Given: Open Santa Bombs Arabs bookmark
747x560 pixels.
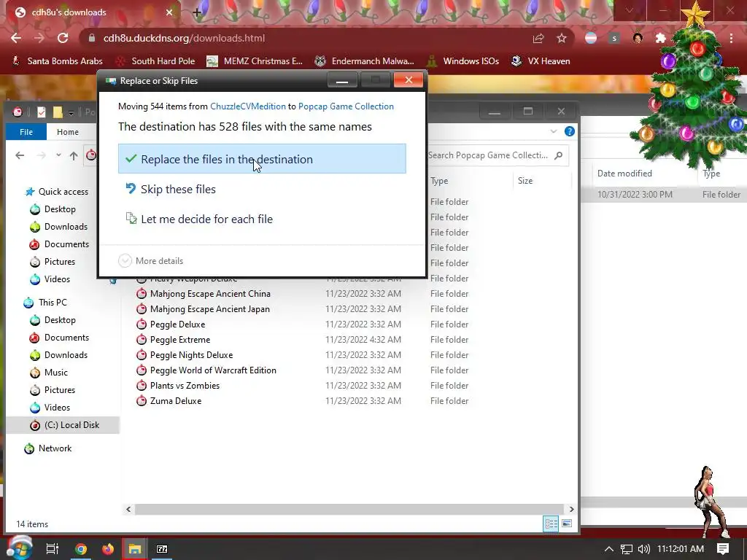Looking at the screenshot, I should (x=57, y=61).
